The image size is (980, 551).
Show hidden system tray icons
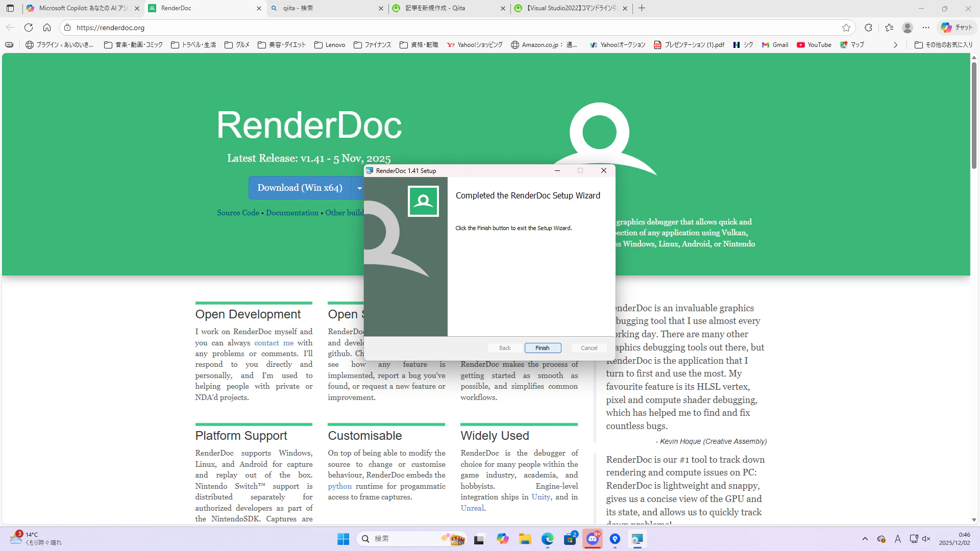point(865,539)
